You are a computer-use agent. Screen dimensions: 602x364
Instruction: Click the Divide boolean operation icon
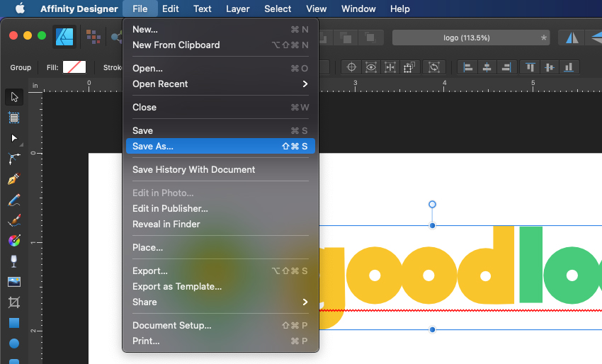click(370, 38)
